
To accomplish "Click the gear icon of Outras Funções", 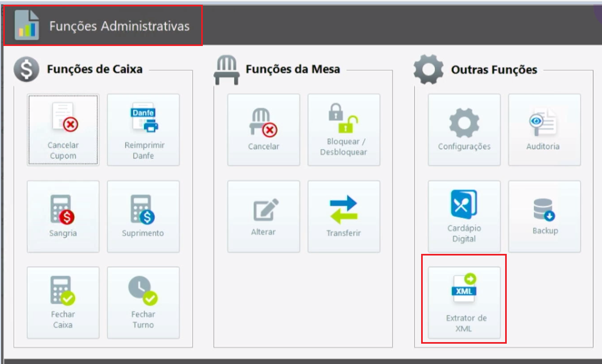I will (x=429, y=69).
